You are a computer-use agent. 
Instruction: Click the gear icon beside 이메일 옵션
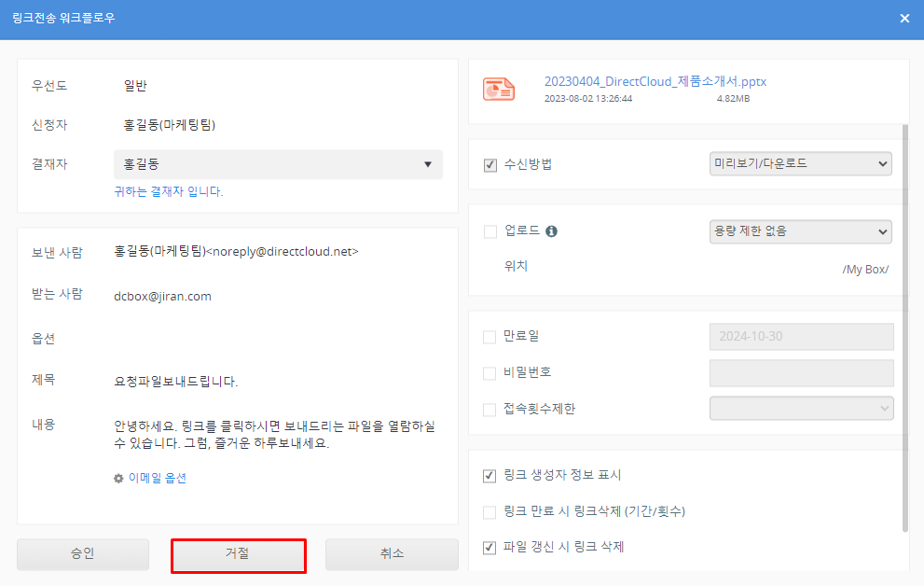pyautogui.click(x=118, y=478)
